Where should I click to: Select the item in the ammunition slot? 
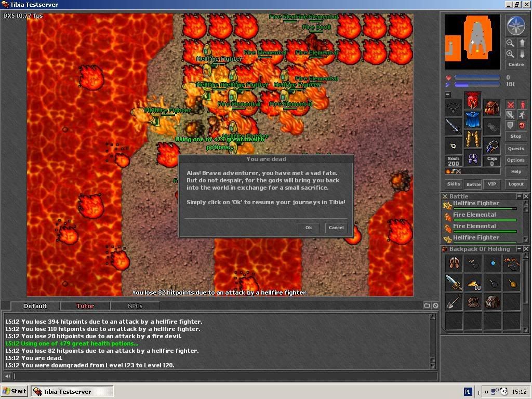pos(491,146)
